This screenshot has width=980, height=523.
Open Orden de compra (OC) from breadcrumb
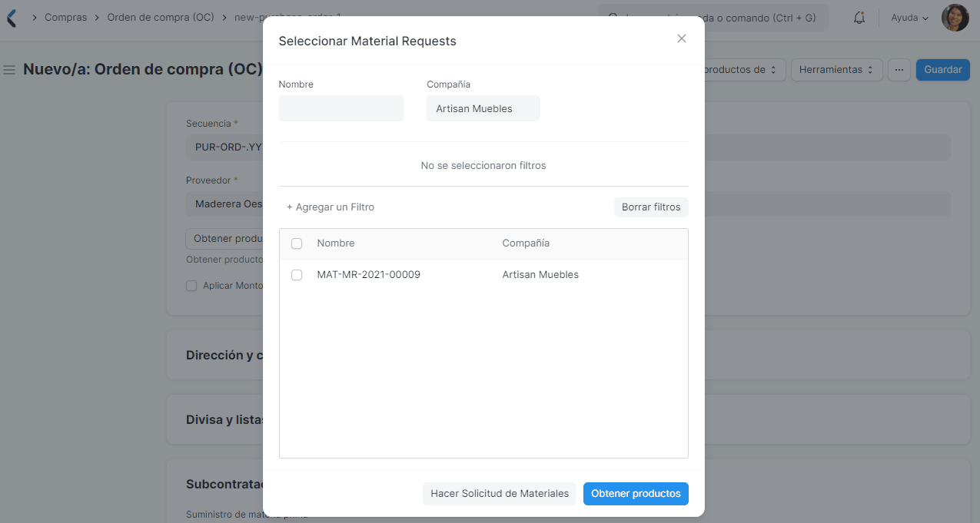161,17
